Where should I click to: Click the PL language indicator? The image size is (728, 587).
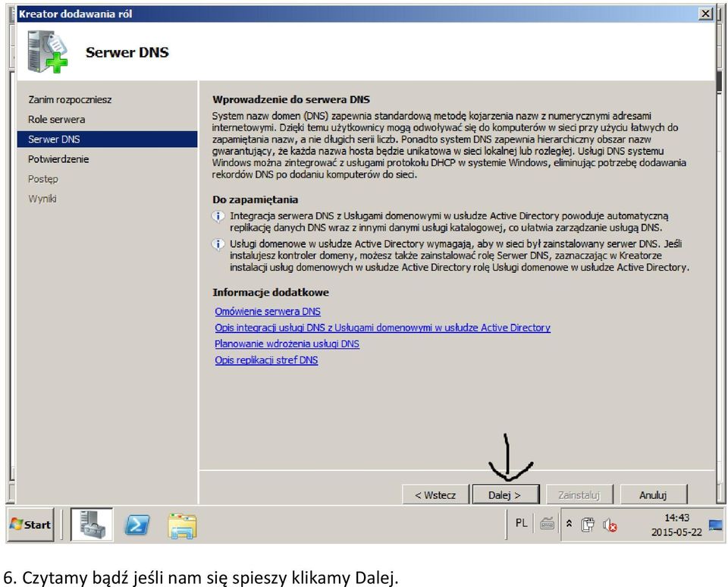coord(522,523)
